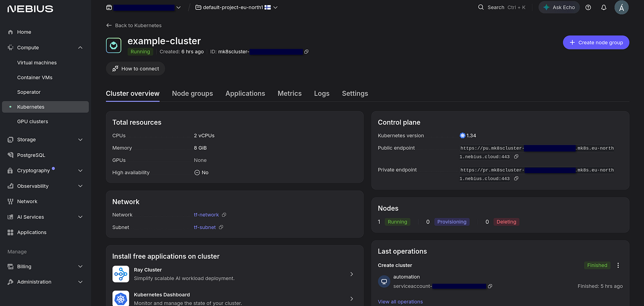The width and height of the screenshot is (644, 306).
Task: Expand the Billing section chevron
Action: (80, 266)
